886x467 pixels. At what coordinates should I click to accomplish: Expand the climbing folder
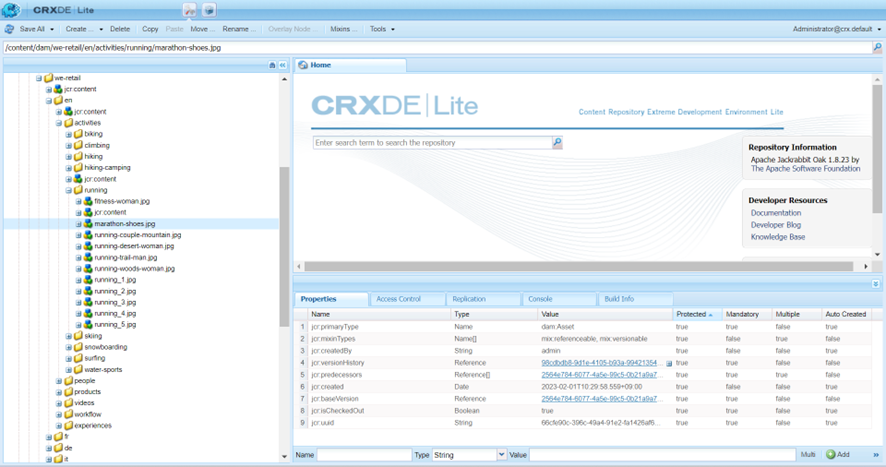pyautogui.click(x=68, y=146)
